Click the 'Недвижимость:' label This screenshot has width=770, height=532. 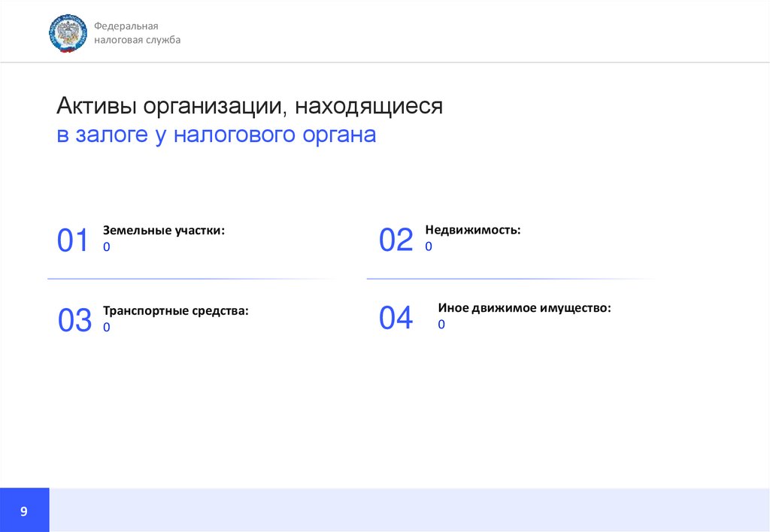coord(473,229)
